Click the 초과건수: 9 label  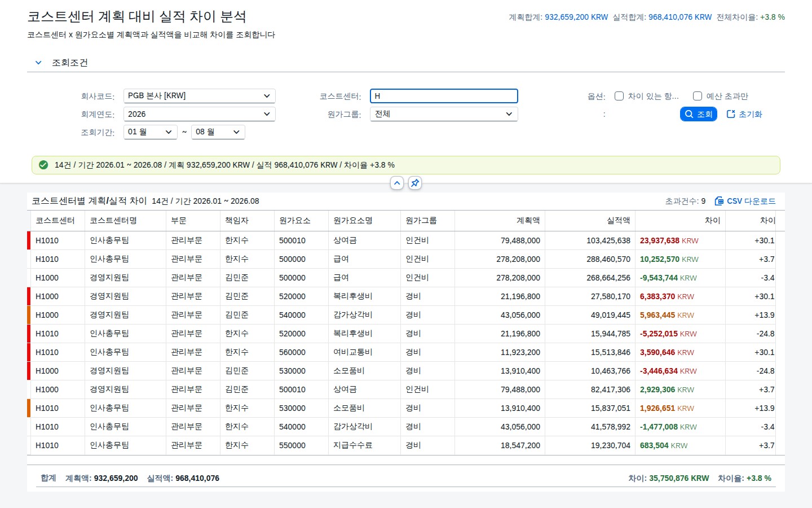pos(685,201)
